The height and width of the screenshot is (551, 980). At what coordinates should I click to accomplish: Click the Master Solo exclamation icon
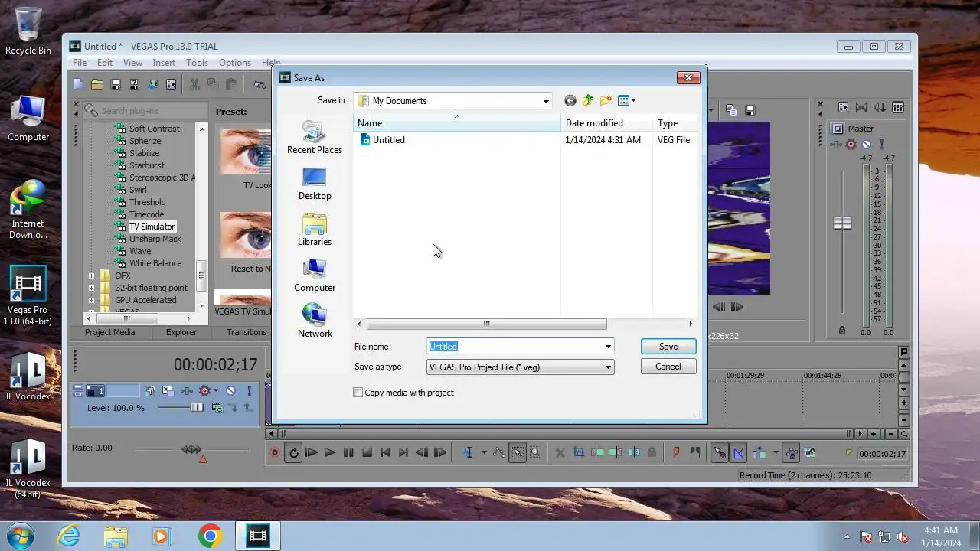882,144
